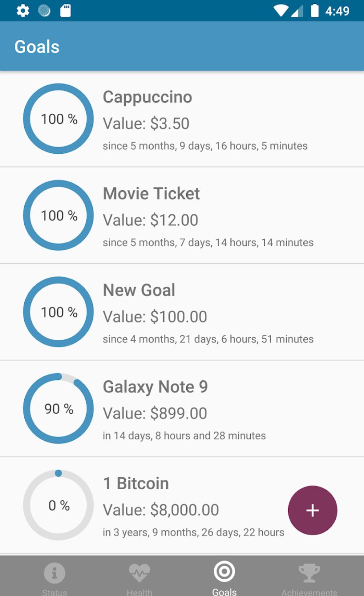
Task: Select the 1 Bitcoin goal title
Action: 136,483
